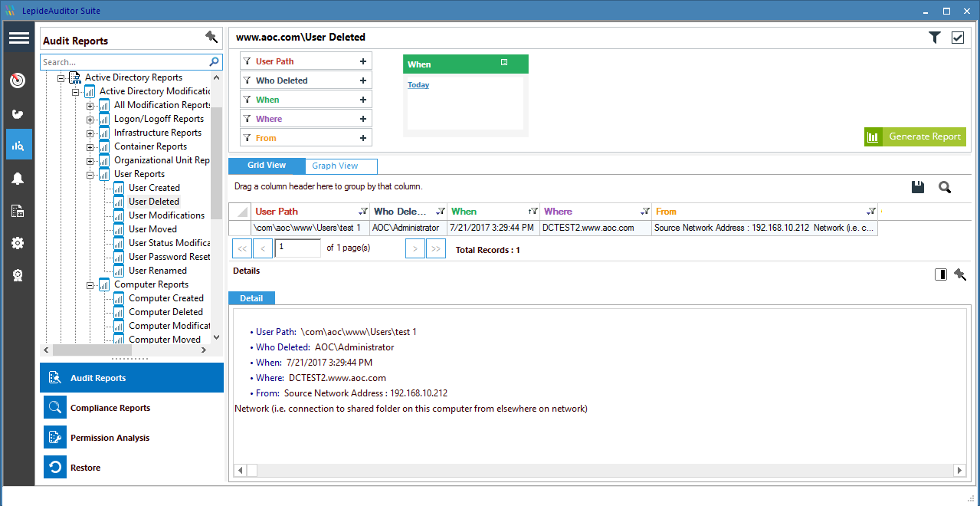The image size is (980, 506).
Task: Click the floppy disk save icon above grid
Action: [x=918, y=187]
